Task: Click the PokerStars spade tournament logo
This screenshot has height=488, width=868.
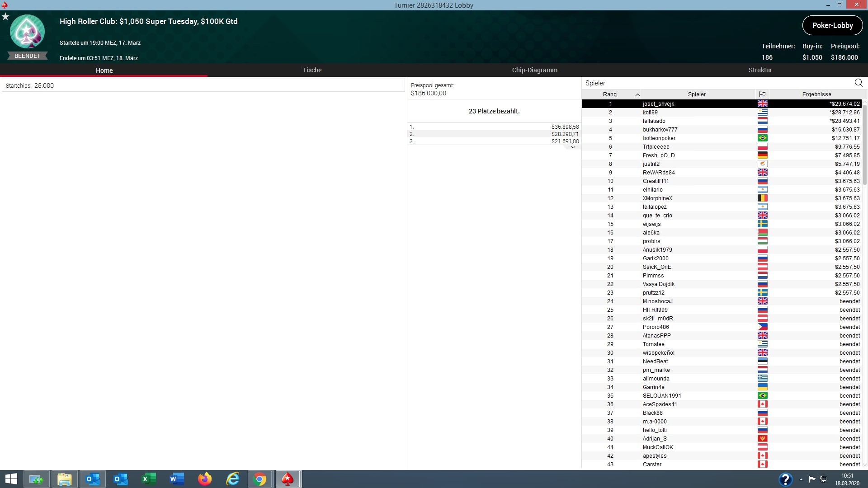Action: click(x=27, y=32)
